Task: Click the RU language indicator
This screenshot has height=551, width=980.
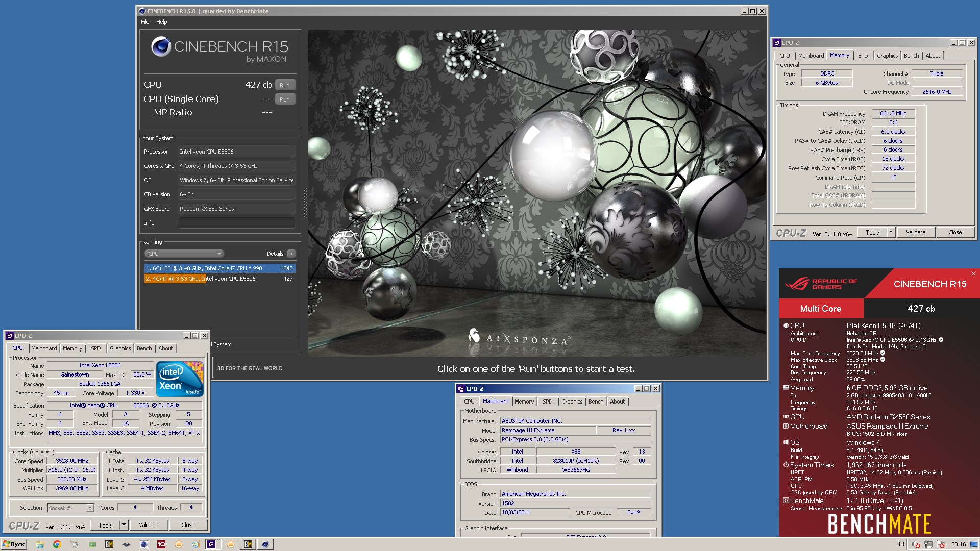Action: [x=900, y=544]
